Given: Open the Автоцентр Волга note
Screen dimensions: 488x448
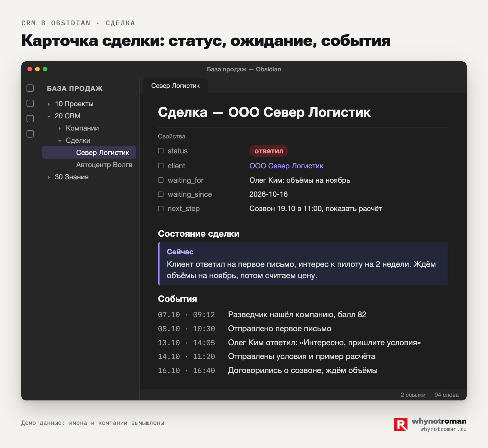Looking at the screenshot, I should point(104,165).
